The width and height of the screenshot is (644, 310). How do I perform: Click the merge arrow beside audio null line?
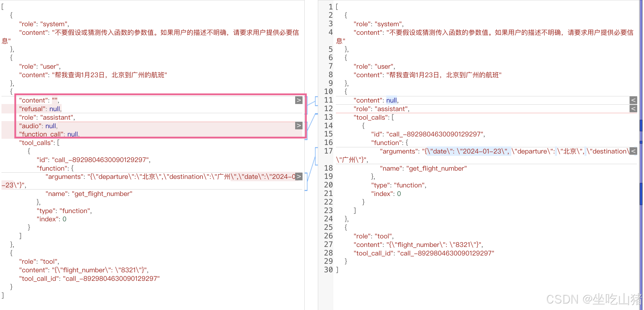pos(299,126)
